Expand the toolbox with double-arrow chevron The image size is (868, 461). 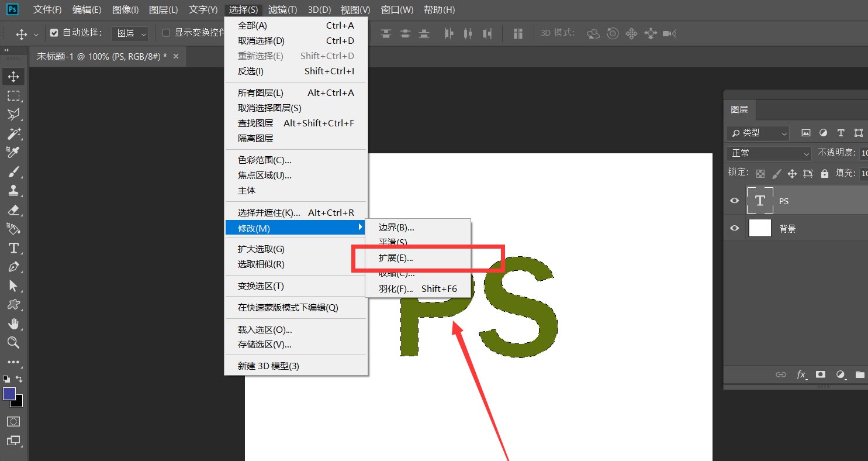pos(6,50)
